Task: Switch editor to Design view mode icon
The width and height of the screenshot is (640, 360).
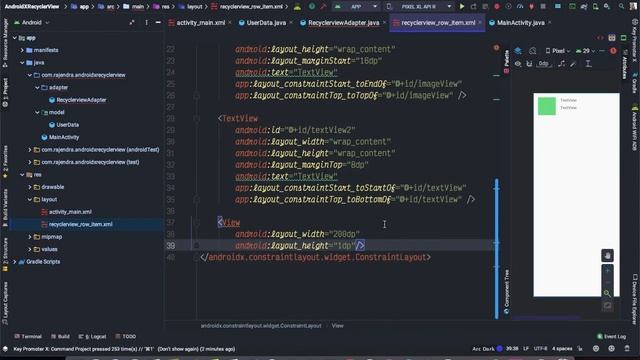Action: point(623,38)
